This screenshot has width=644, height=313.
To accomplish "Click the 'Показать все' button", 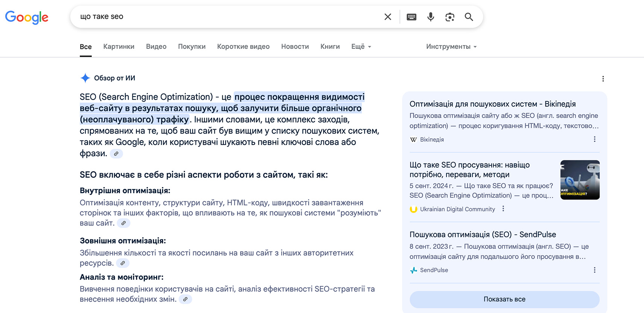I will (504, 299).
